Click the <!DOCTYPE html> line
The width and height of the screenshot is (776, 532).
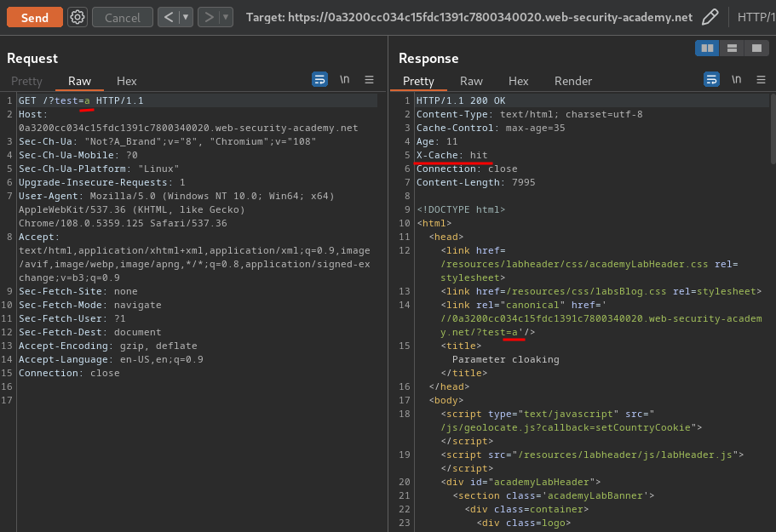(461, 209)
